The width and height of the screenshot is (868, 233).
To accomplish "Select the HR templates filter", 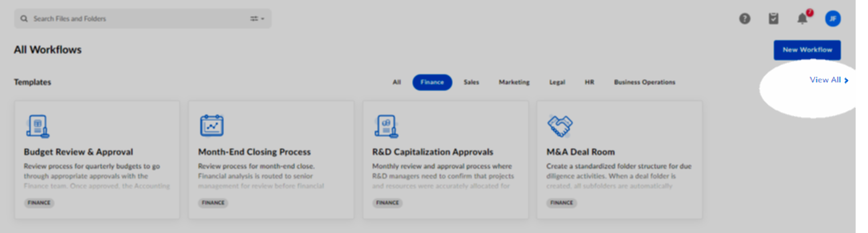I will click(x=589, y=82).
